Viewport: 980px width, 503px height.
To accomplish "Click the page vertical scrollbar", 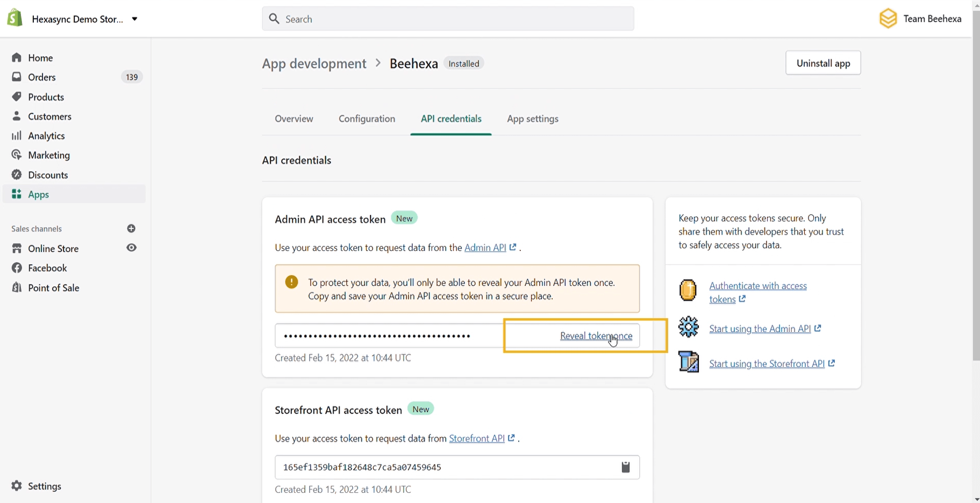I will [976, 185].
